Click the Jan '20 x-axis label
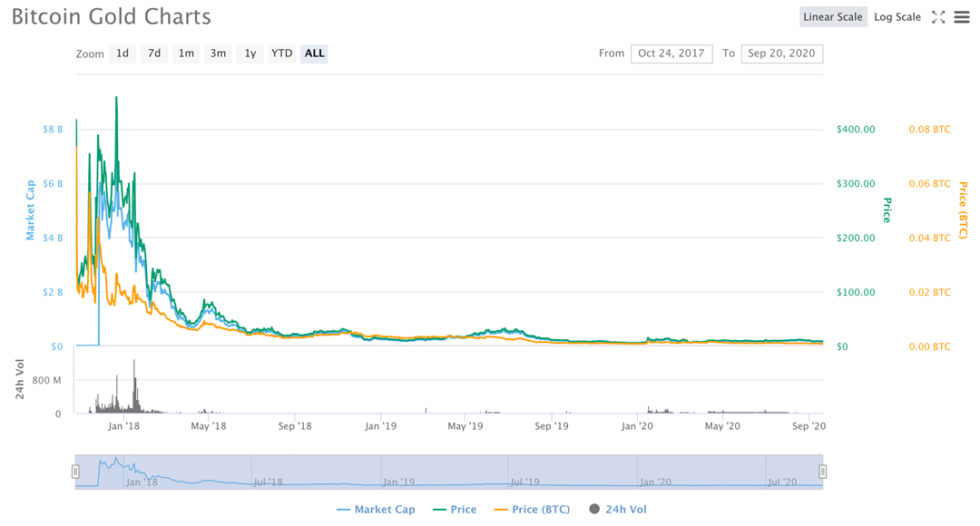Screen dimensions: 980x526 [637, 426]
